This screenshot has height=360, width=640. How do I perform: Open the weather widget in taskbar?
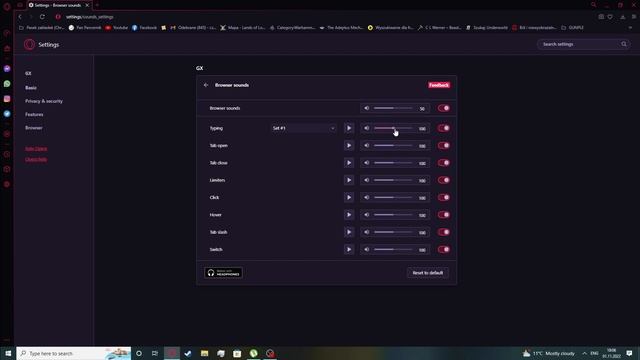click(x=549, y=353)
